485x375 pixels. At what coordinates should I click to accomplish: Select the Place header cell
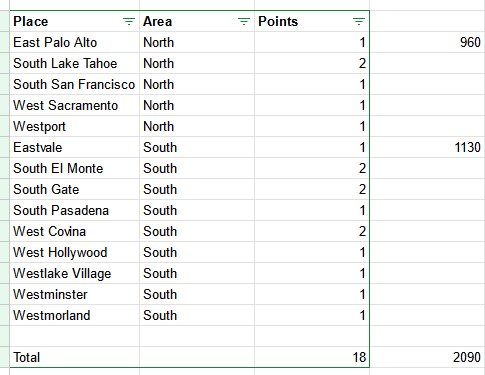[x=75, y=21]
